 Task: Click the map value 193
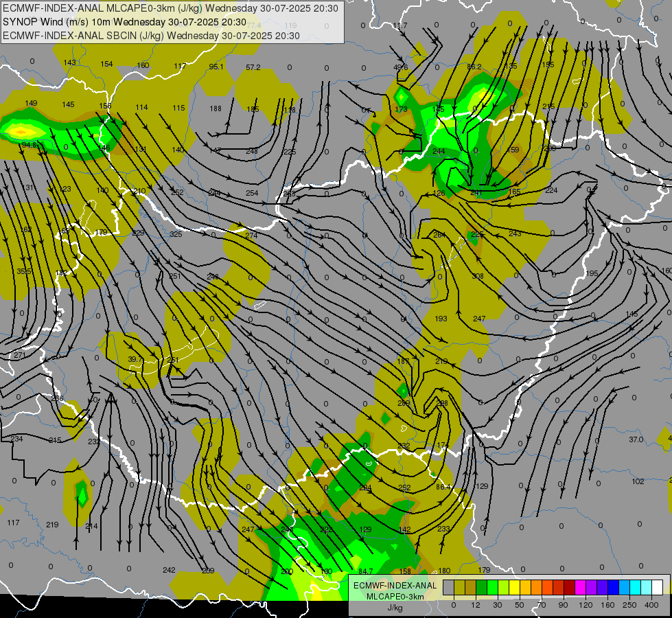coord(441,319)
